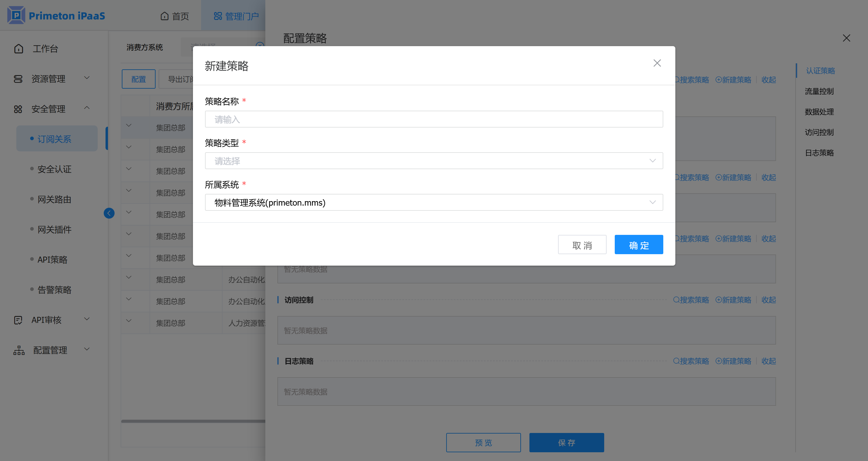
Task: Click the 策略名称 input field
Action: tap(434, 119)
